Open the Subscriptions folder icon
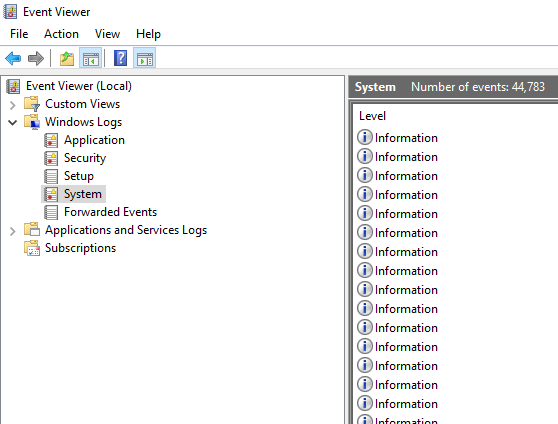The width and height of the screenshot is (558, 424). 32,248
